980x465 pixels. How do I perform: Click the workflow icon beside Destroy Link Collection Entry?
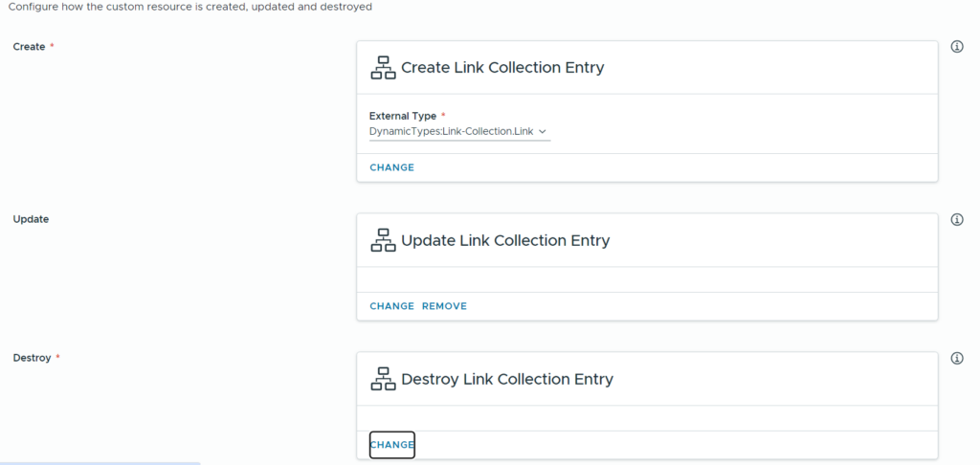383,379
